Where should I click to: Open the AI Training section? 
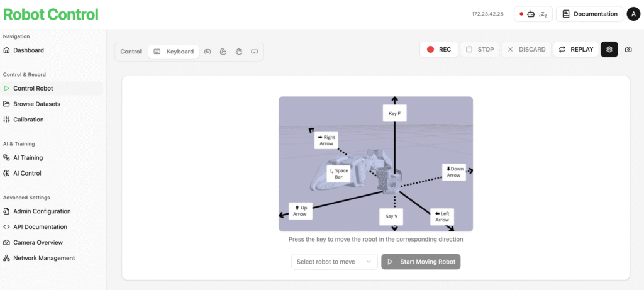(x=28, y=158)
